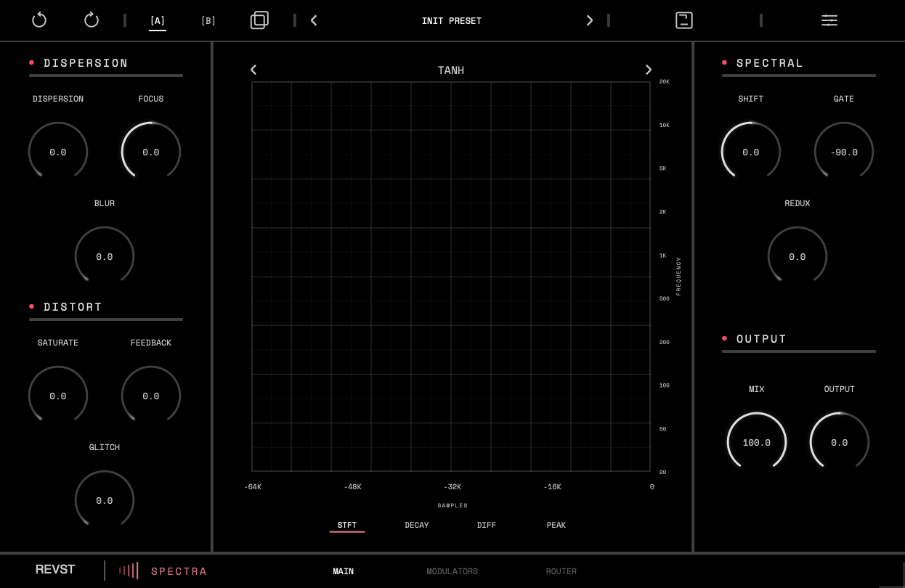Open the ROUTER page tab
The width and height of the screenshot is (905, 588).
point(561,571)
